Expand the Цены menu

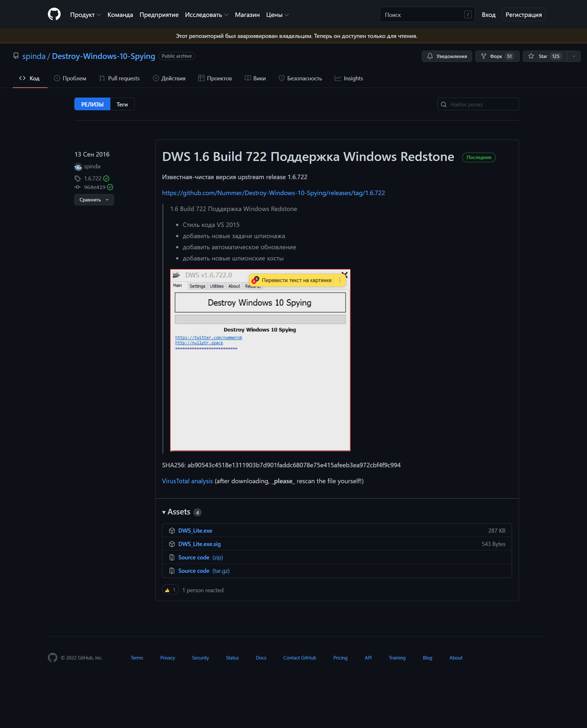point(277,15)
